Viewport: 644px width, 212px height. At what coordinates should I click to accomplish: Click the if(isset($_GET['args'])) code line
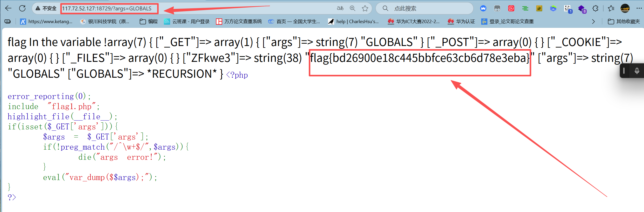click(63, 127)
